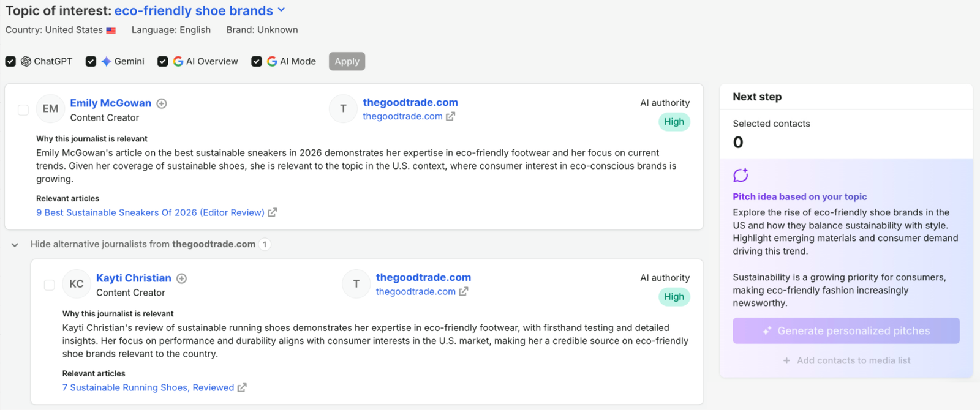980x410 pixels.
Task: Uncheck the ChatGPT checkbox
Action: point(10,61)
